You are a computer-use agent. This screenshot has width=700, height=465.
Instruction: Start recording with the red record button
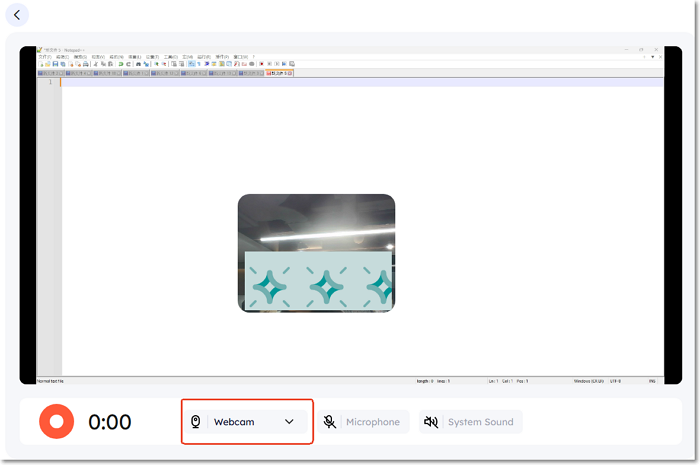pyautogui.click(x=56, y=421)
